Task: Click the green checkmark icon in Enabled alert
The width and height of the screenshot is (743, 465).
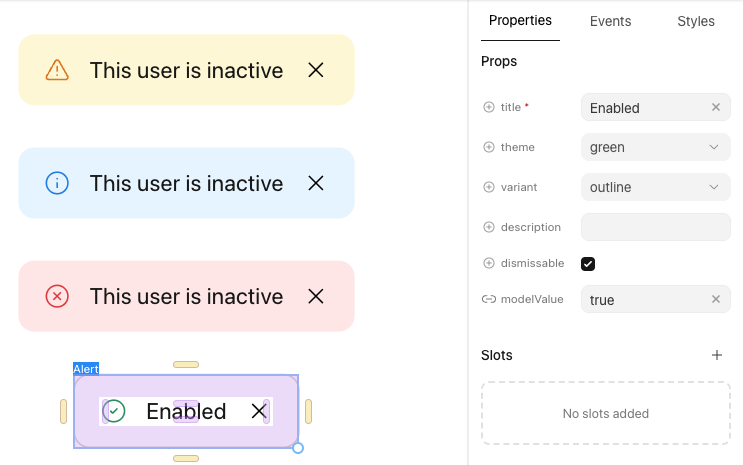Action: pyautogui.click(x=115, y=411)
